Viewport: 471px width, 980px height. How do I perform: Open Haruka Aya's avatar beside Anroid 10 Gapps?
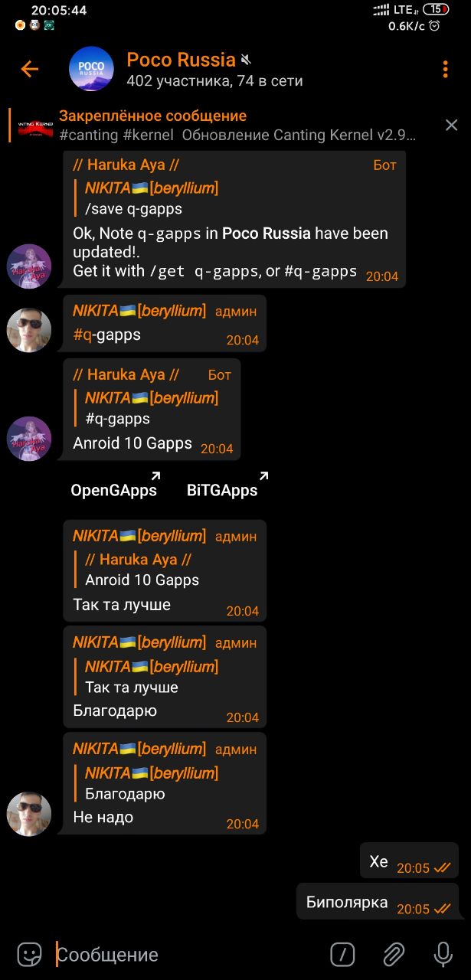pyautogui.click(x=29, y=439)
